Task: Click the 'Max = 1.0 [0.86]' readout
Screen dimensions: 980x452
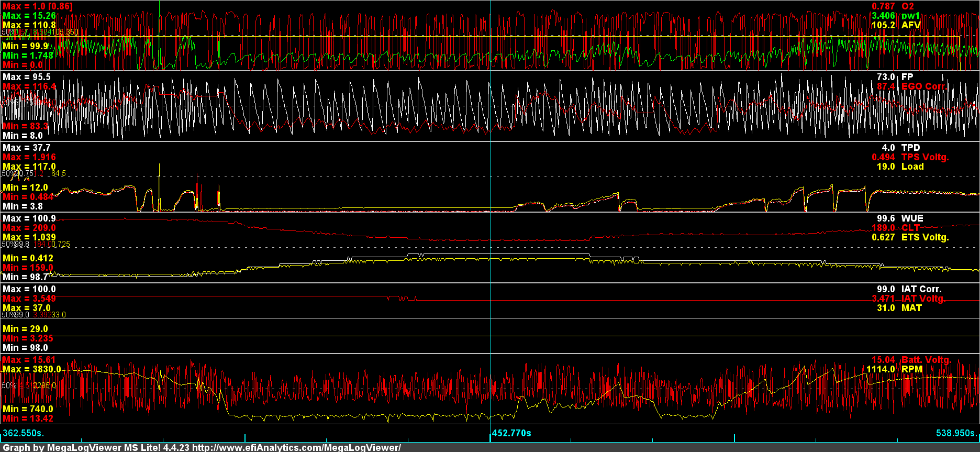Action: 38,6
